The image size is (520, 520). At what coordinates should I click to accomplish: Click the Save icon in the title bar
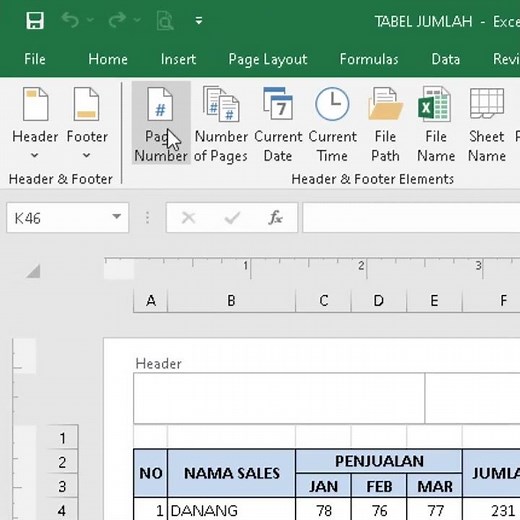[35, 21]
